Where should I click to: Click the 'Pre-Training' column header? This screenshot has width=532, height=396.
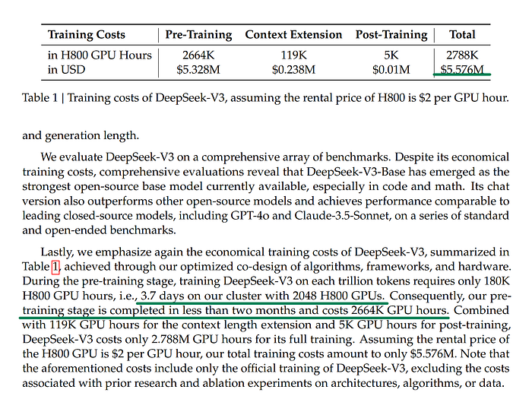(x=198, y=35)
